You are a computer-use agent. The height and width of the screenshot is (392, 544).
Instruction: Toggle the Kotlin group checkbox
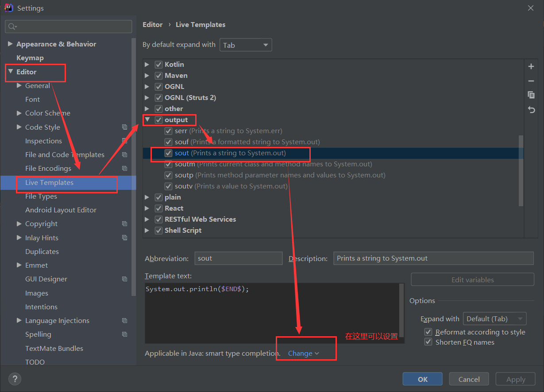click(158, 65)
